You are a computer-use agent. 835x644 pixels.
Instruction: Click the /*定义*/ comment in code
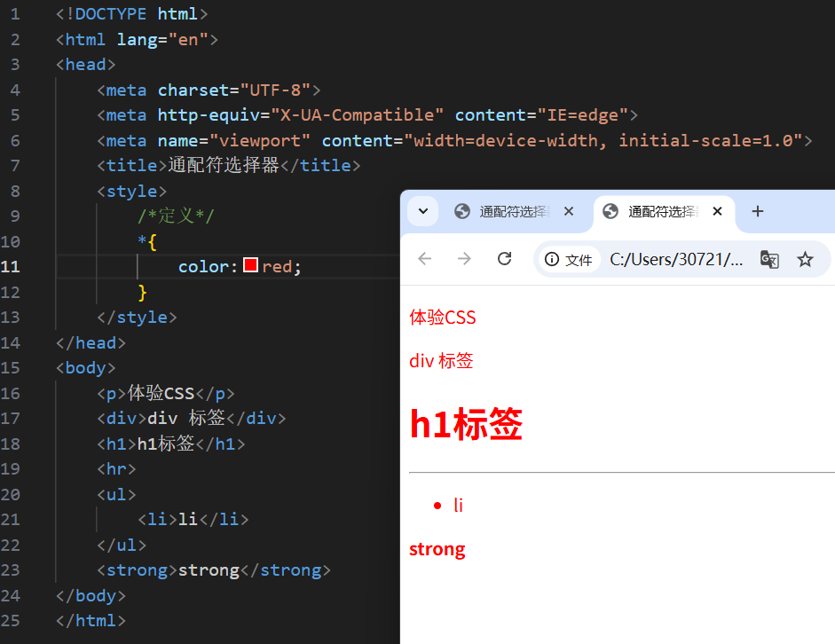pos(177,216)
